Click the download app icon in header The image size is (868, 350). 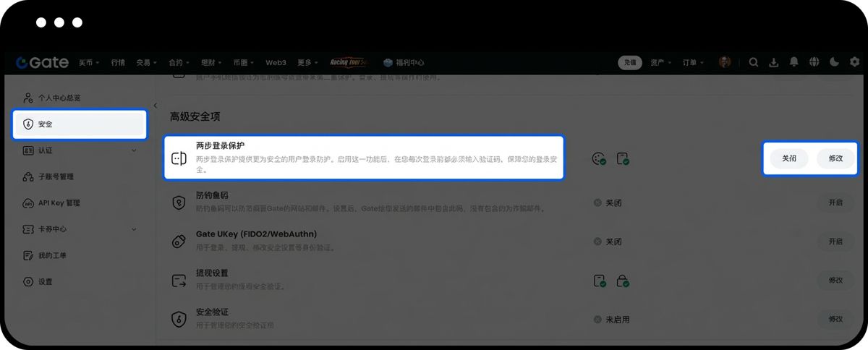[x=773, y=62]
